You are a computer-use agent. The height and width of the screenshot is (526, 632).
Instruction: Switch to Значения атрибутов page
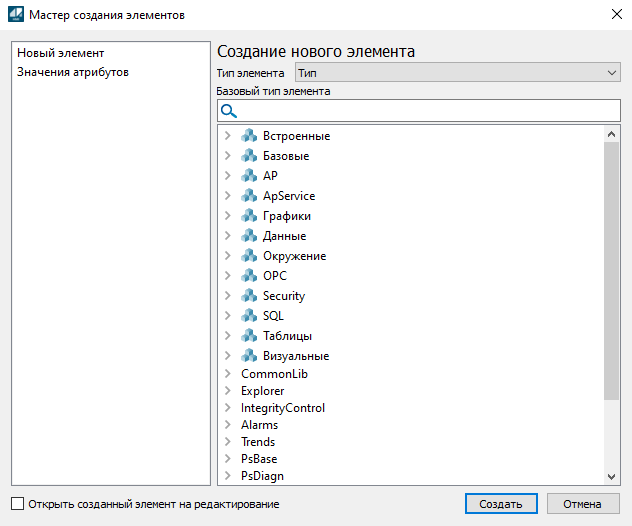72,72
